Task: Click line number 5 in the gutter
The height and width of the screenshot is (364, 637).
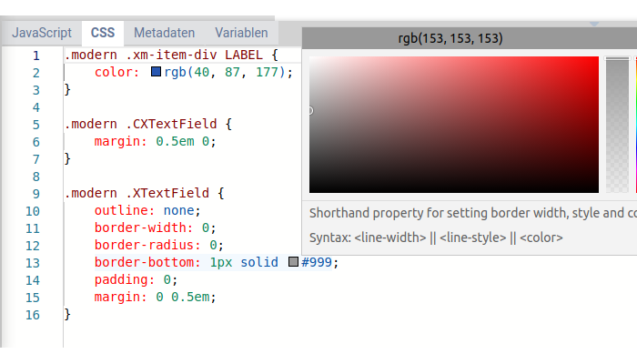Action: pos(36,125)
